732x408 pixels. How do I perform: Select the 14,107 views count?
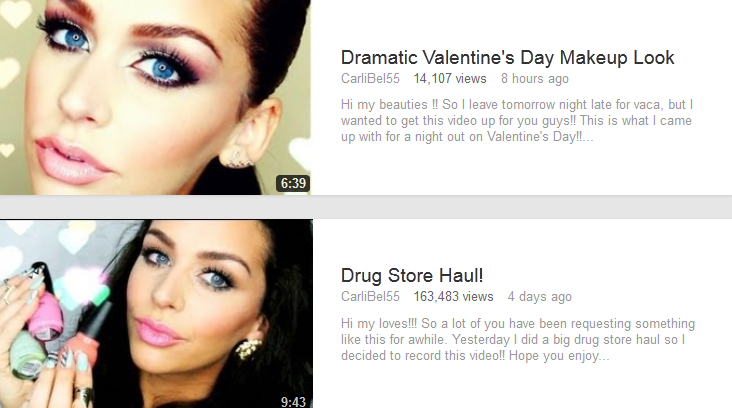point(450,78)
